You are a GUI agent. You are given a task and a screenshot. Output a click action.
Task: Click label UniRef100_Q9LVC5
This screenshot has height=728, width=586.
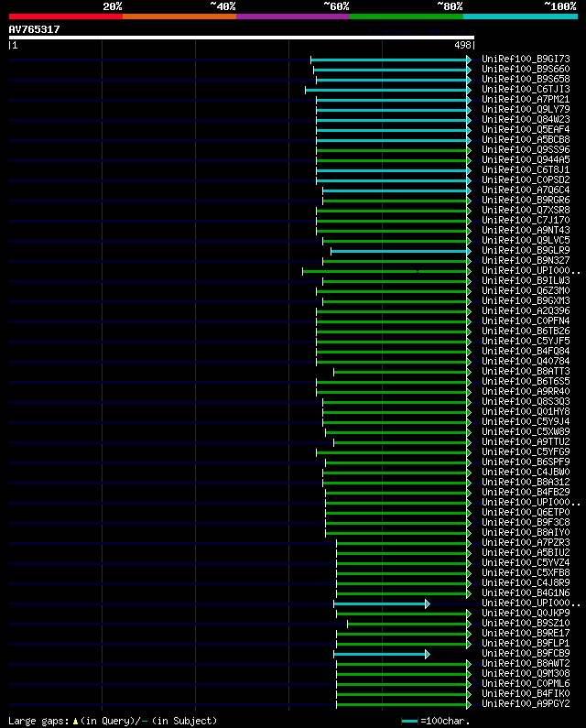click(x=526, y=241)
